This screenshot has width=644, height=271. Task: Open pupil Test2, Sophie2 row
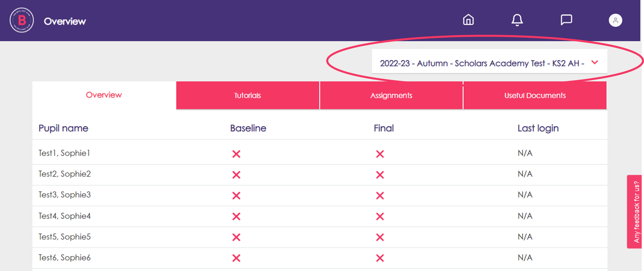320,175
